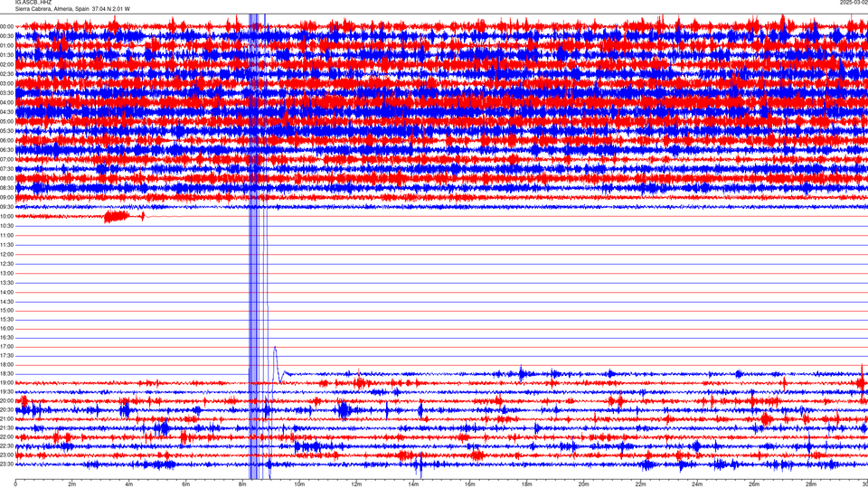Select the 03:30 trace time label
Screen dimensions: 868x488
point(6,93)
